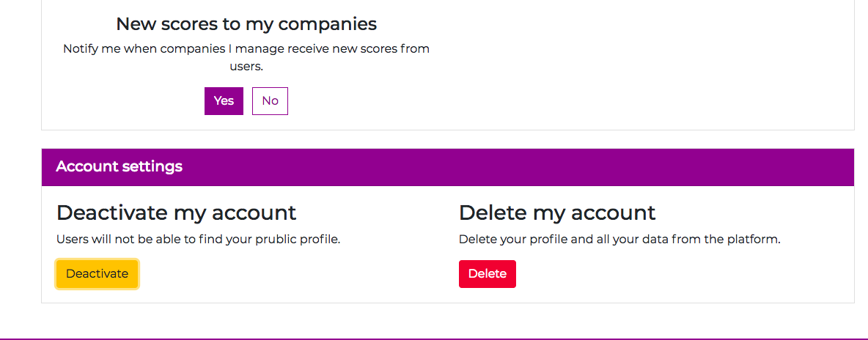Image resolution: width=868 pixels, height=340 pixels.
Task: Click the word "Delete" in the right heading
Action: point(493,213)
